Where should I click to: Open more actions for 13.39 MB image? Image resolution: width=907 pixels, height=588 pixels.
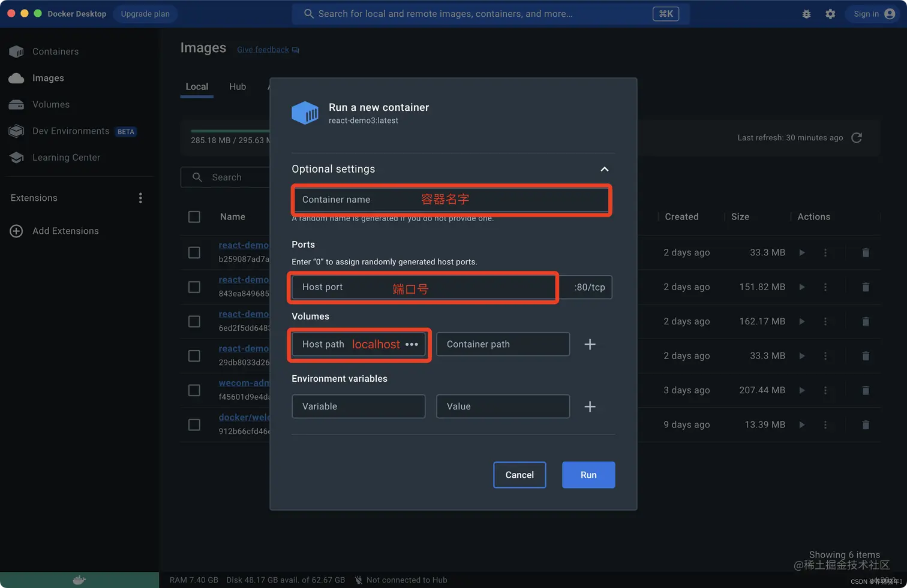tap(825, 424)
